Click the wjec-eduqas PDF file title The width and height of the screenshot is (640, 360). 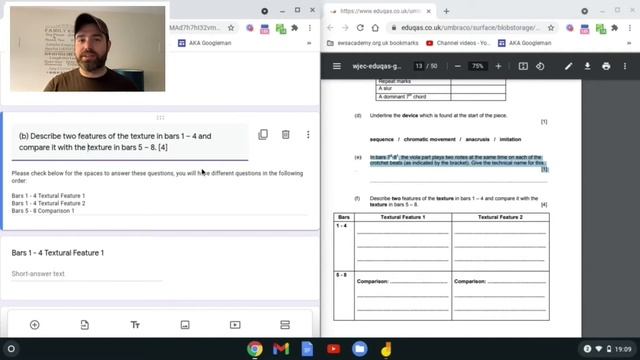pos(377,66)
